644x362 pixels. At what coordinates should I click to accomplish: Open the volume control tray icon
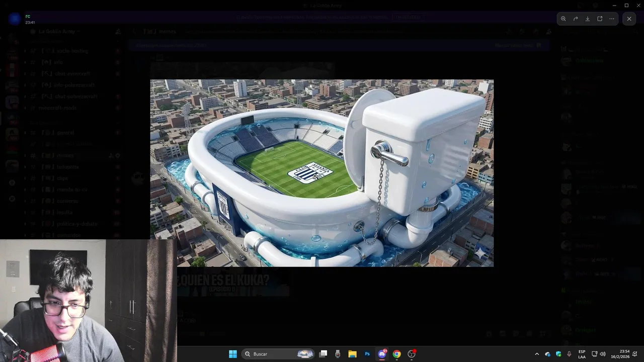[603, 354]
